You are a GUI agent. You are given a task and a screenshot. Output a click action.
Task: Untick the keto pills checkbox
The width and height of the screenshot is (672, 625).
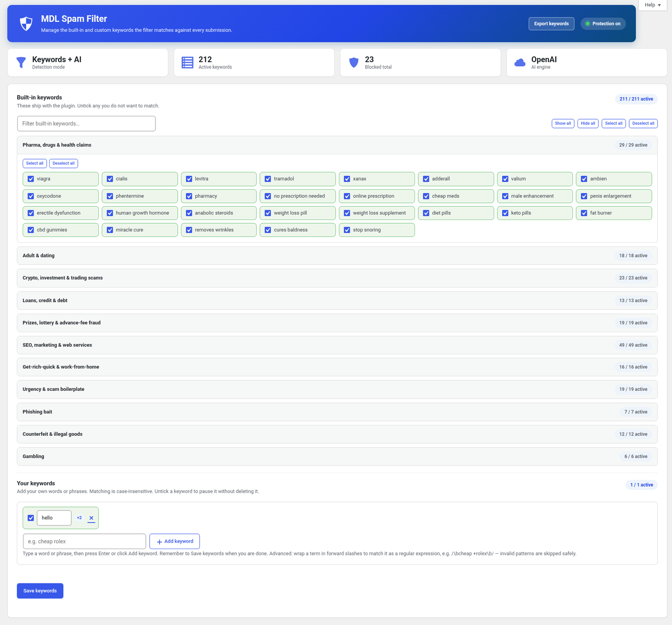tap(505, 213)
